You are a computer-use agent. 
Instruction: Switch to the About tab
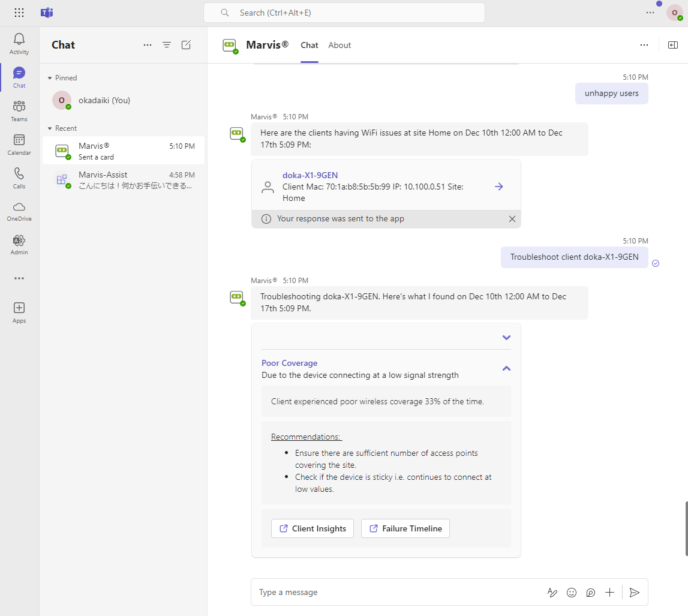click(x=340, y=45)
